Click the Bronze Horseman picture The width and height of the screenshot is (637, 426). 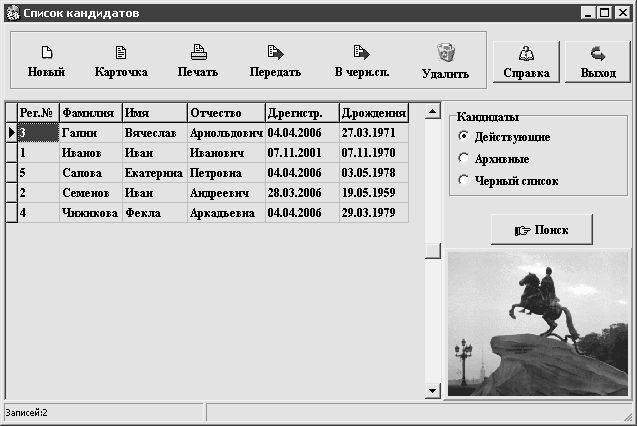(x=538, y=324)
